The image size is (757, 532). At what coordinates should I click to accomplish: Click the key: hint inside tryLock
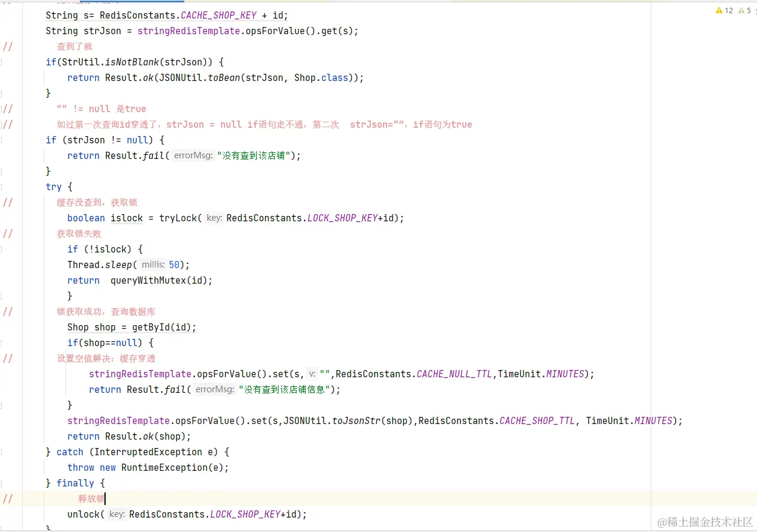click(214, 218)
